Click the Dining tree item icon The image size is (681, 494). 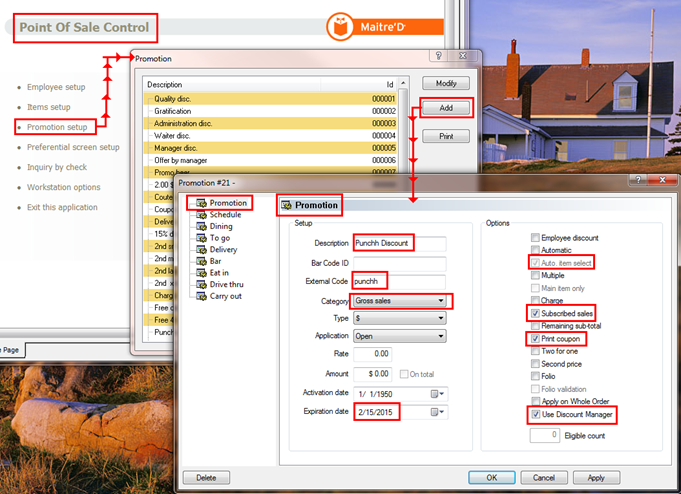(x=201, y=226)
